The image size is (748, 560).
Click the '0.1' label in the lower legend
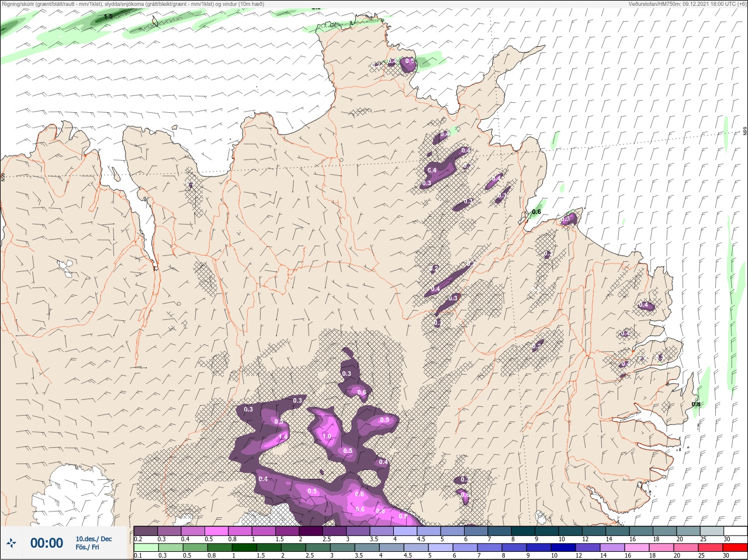(138, 556)
